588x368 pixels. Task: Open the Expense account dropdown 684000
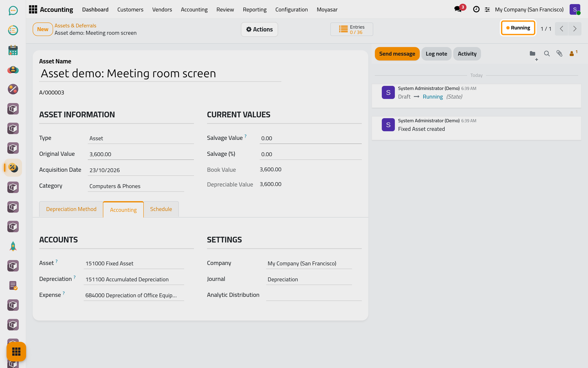click(x=134, y=295)
